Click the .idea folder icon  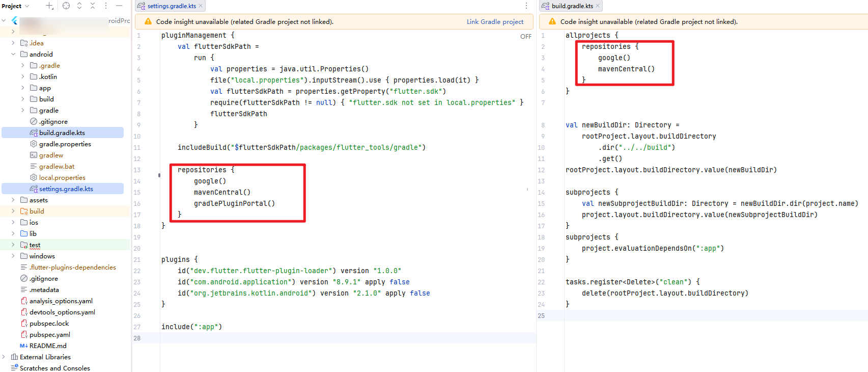(24, 43)
